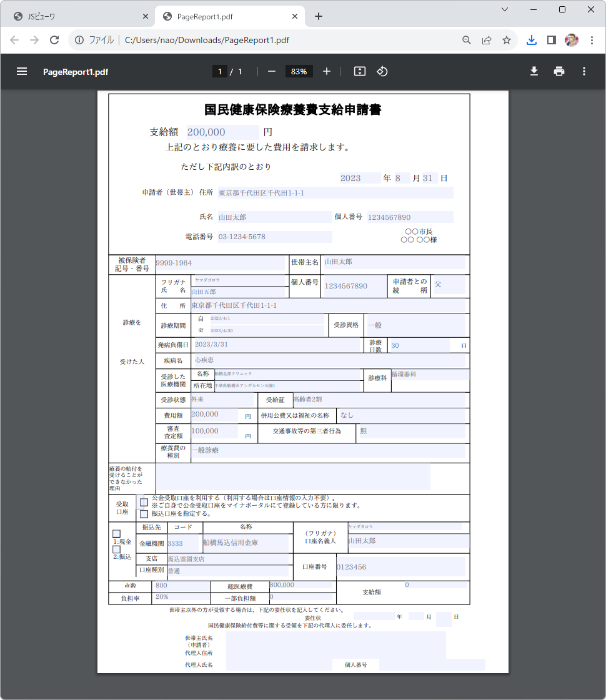Open a new browser tab
This screenshot has width=606, height=700.
tap(319, 16)
